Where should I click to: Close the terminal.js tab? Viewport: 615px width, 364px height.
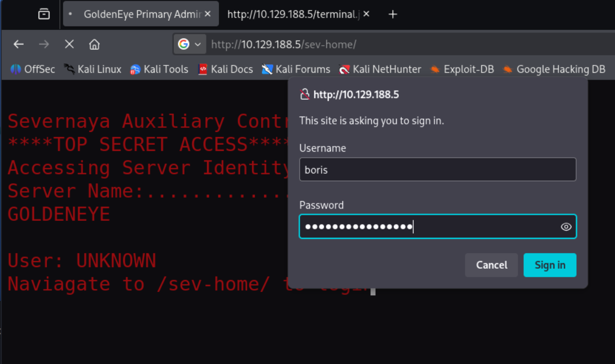coord(366,14)
